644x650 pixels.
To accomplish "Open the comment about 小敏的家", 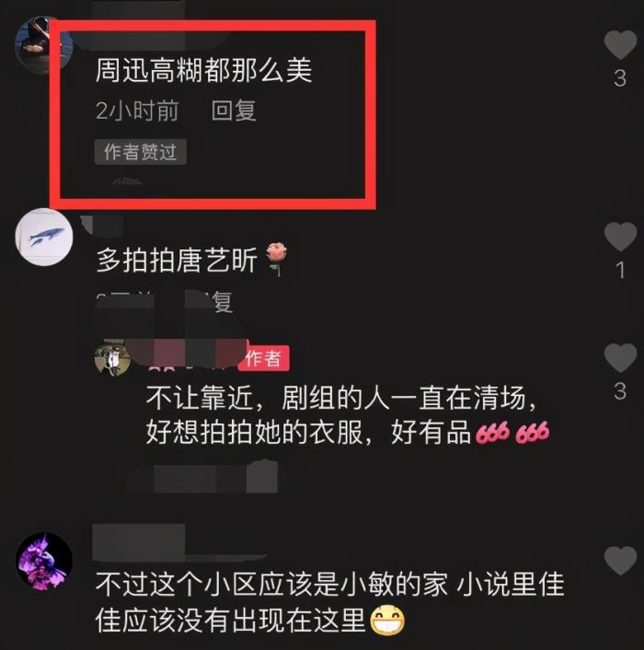I will coord(330,602).
